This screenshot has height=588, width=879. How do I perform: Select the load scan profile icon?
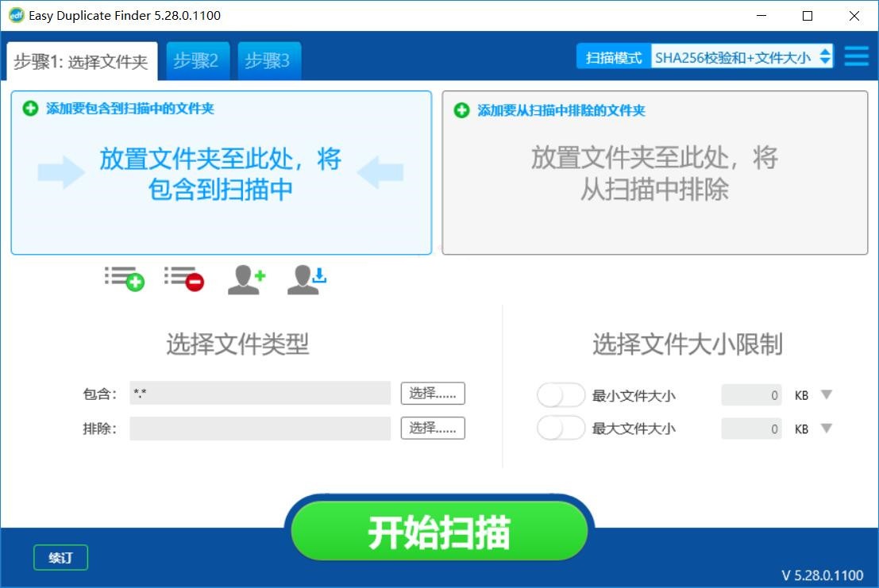pos(305,279)
